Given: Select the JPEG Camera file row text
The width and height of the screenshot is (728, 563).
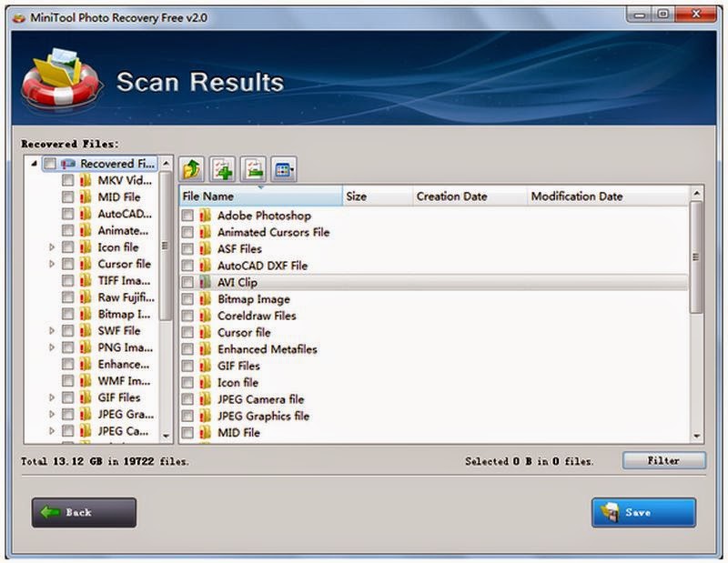Looking at the screenshot, I should (261, 399).
